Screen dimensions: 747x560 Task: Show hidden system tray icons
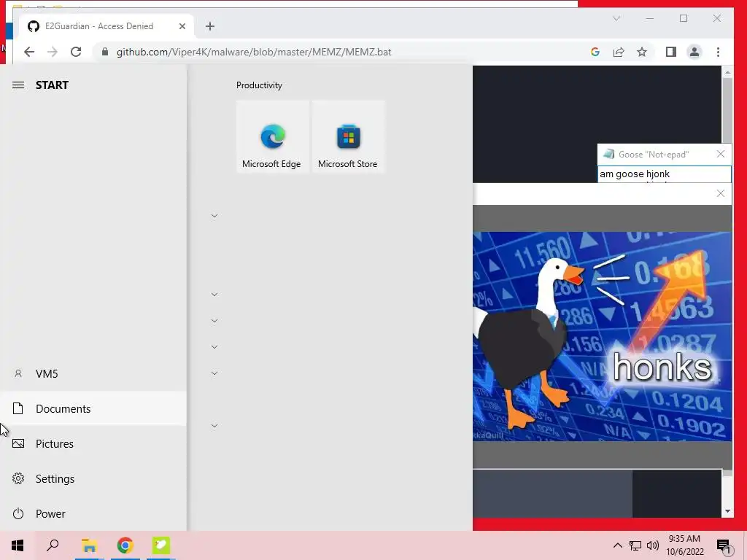617,545
